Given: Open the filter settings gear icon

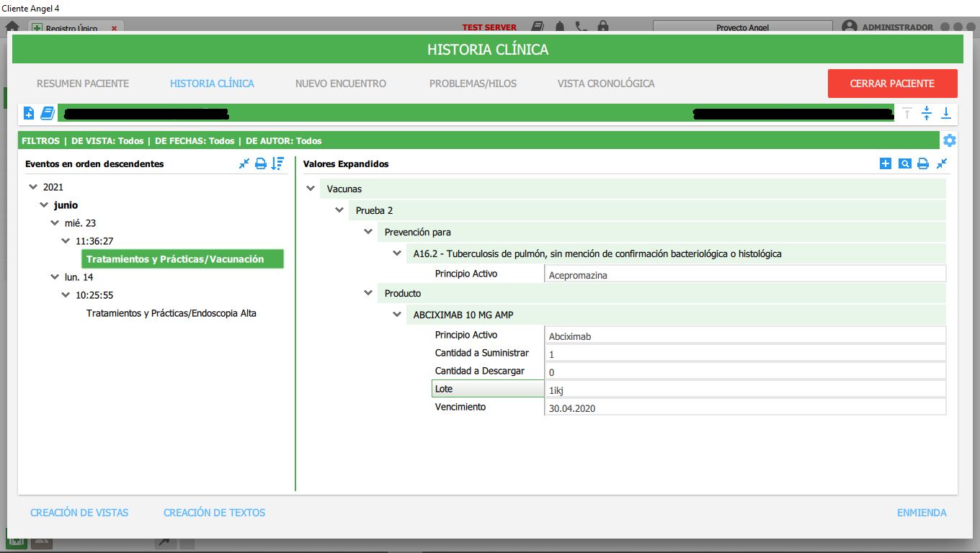Looking at the screenshot, I should click(x=950, y=140).
